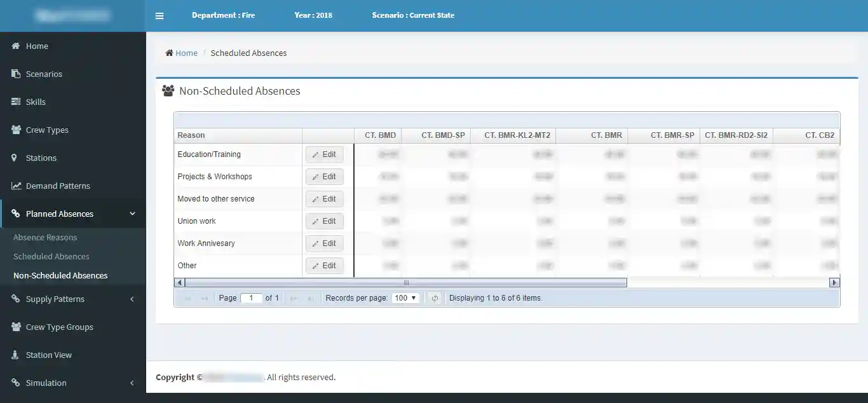Click the Demand Patterns chart icon
This screenshot has height=403, width=868.
(16, 186)
